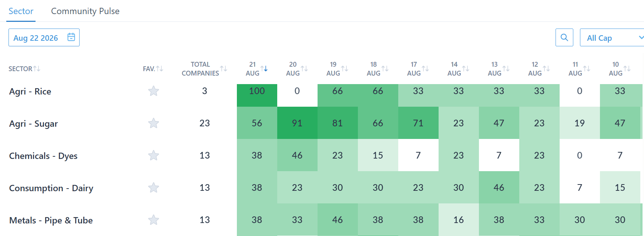
Task: Sort by SECTOR column arrows
Action: [x=37, y=69]
